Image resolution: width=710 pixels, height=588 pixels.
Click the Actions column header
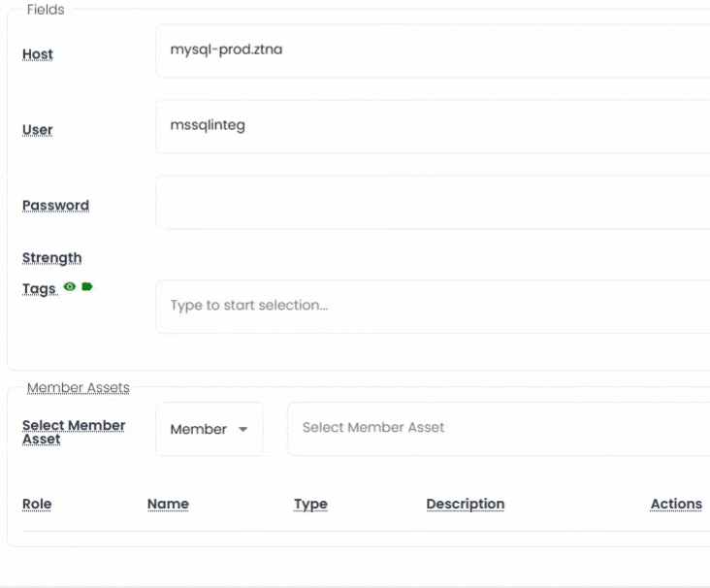pyautogui.click(x=676, y=505)
